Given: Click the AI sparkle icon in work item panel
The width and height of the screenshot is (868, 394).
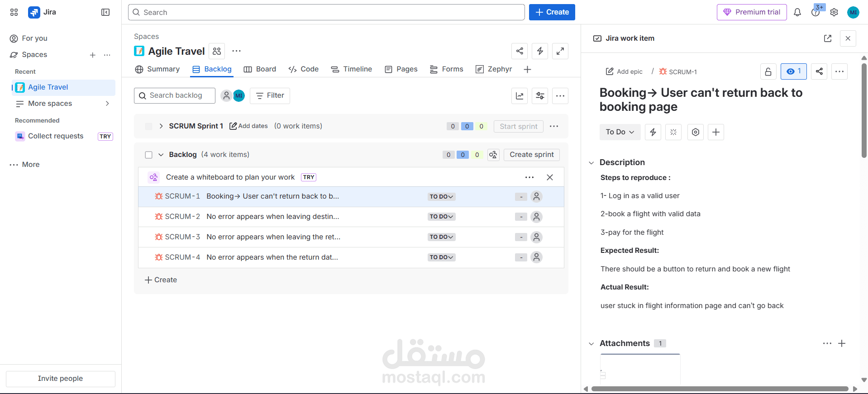Looking at the screenshot, I should 673,132.
